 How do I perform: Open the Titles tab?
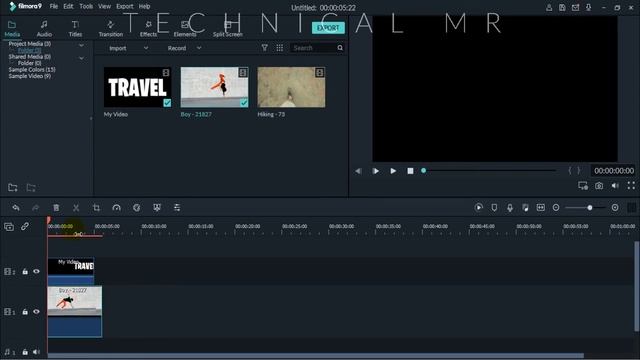[75, 29]
